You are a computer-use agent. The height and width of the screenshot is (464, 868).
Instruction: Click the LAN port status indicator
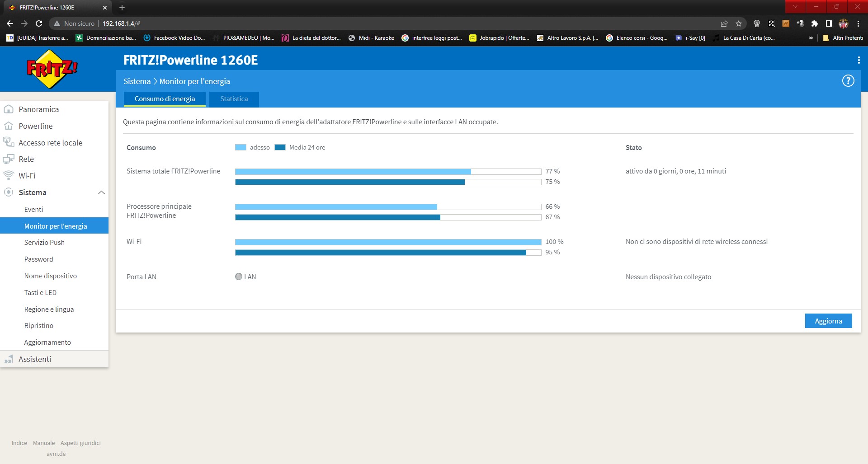click(239, 277)
